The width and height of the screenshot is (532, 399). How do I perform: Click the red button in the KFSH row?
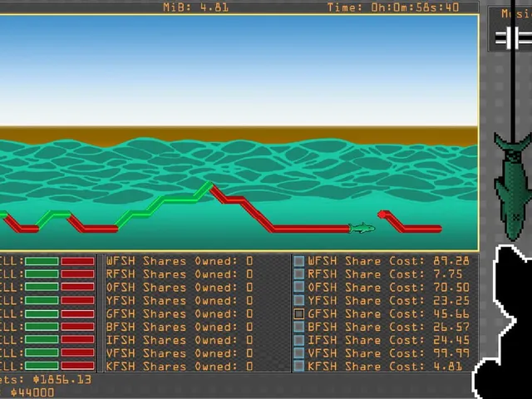77,366
